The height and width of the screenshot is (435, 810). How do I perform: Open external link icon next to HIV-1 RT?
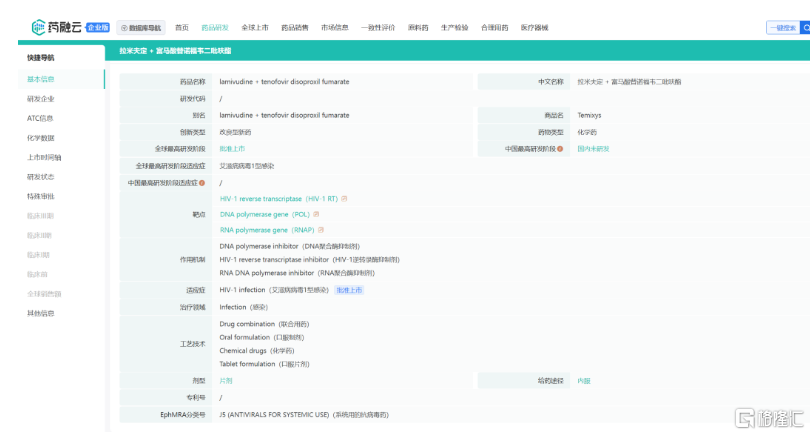pos(344,198)
